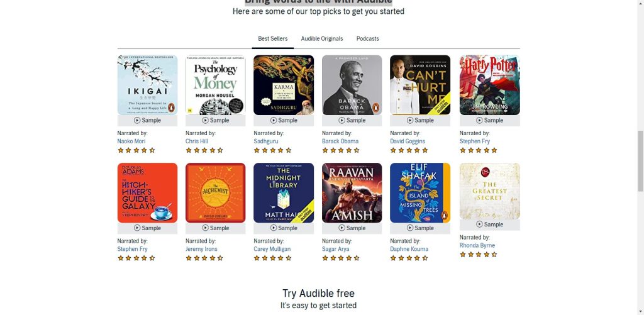This screenshot has width=644, height=315.
Task: Play the A Promised Land sample
Action: 352,120
